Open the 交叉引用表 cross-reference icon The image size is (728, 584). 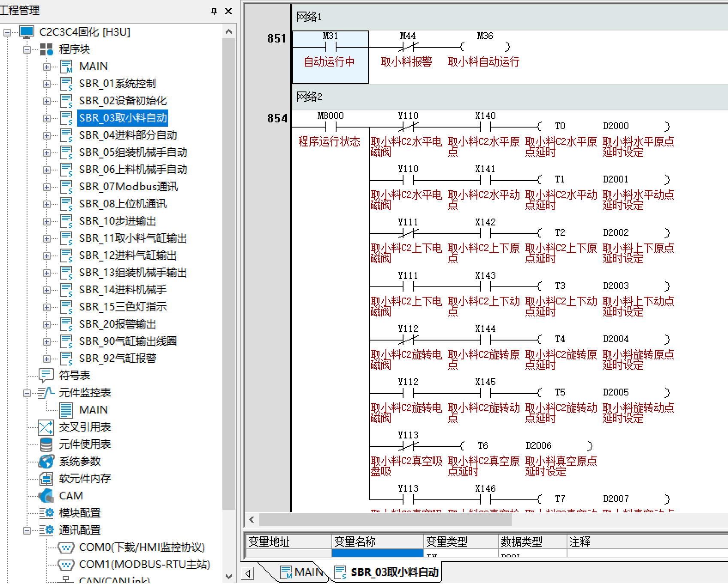46,427
